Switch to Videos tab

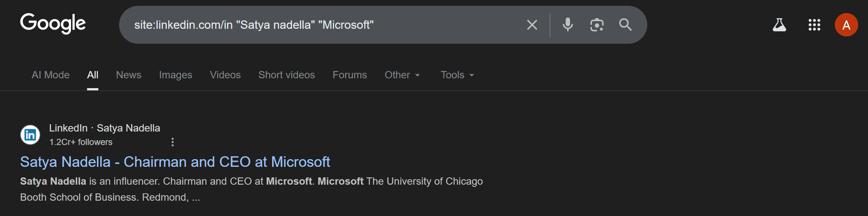click(x=225, y=75)
